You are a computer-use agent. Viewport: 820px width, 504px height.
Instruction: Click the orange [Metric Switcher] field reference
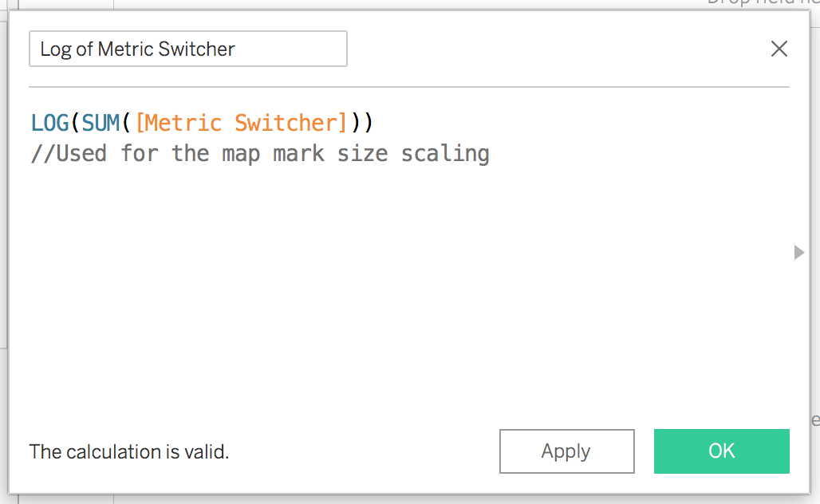click(239, 124)
